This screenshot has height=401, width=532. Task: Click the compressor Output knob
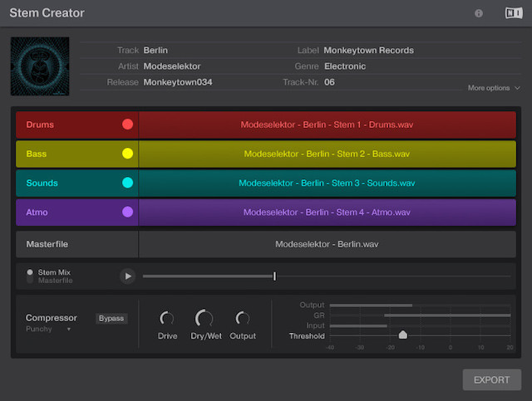[x=243, y=318]
